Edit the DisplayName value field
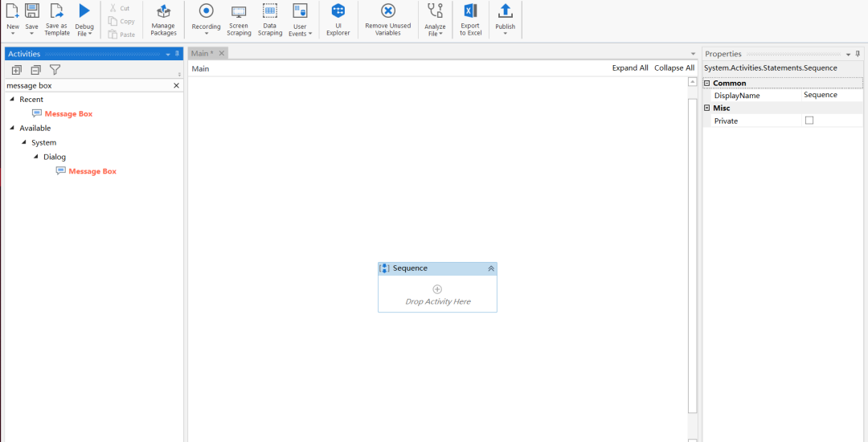 click(832, 95)
